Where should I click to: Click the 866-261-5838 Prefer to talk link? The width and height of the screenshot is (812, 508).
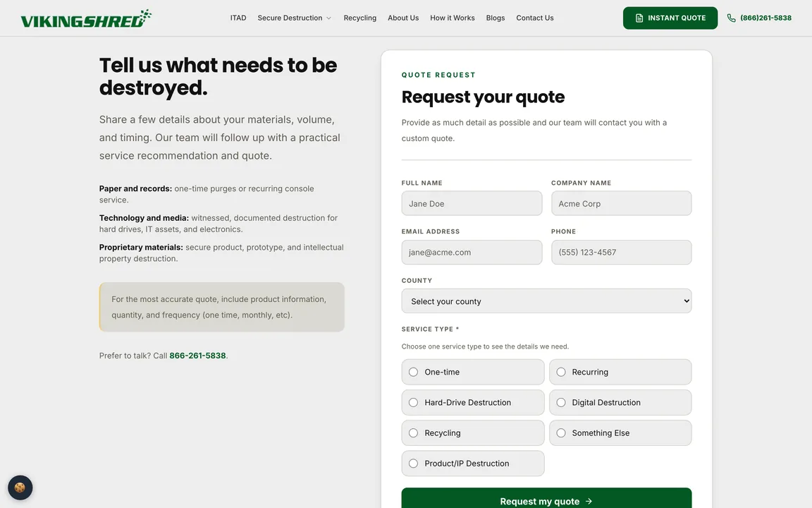[x=197, y=356]
